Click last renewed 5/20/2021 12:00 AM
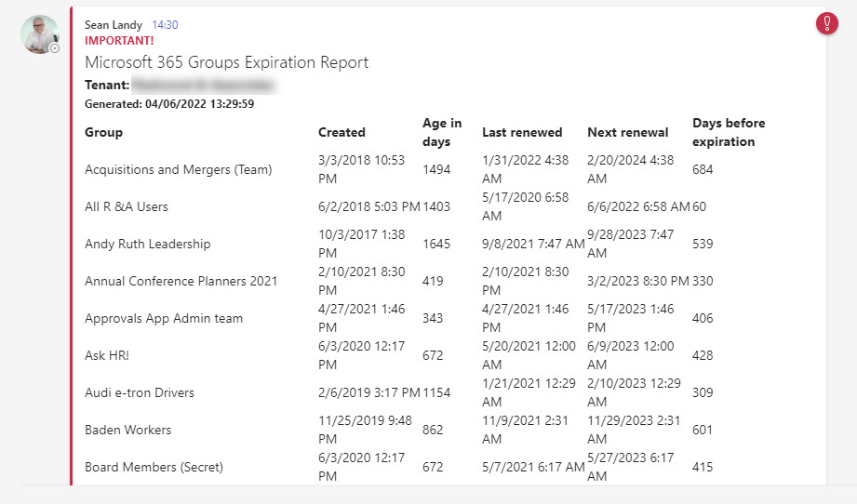 click(529, 355)
